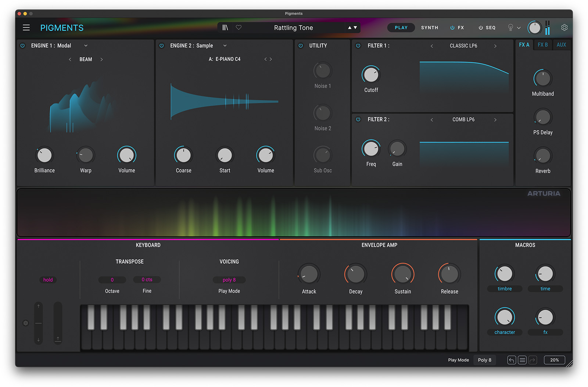
Task: Click the modulation wheel strip
Action: tap(58, 323)
